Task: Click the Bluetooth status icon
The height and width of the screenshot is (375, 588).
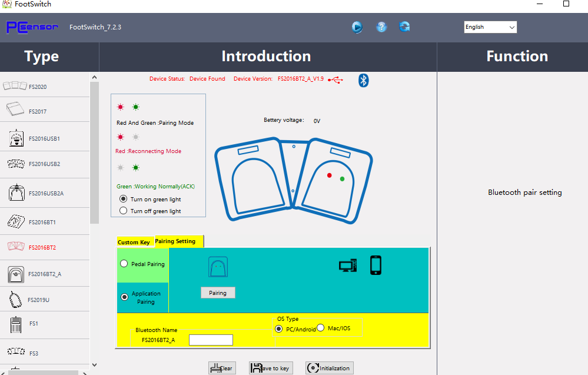Action: pos(363,80)
